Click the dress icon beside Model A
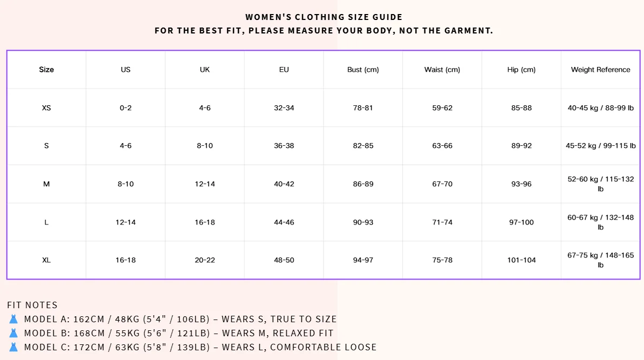Image resolution: width=644 pixels, height=360 pixels. point(13,319)
